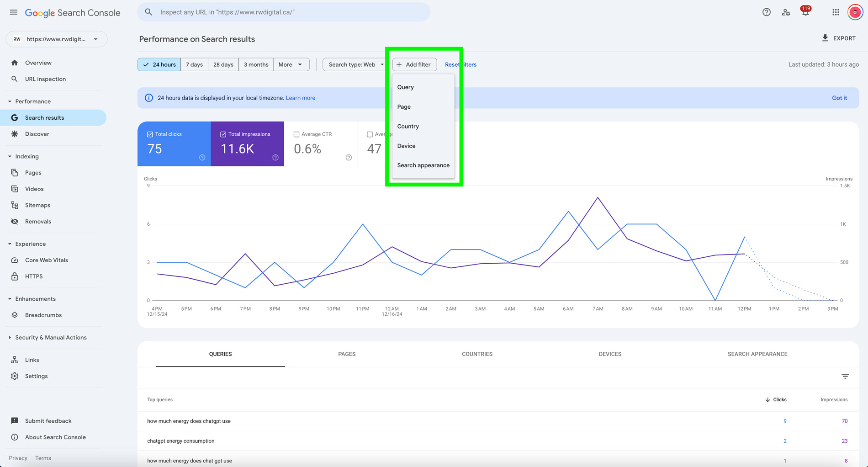The image size is (868, 467).
Task: Click the Sitemaps icon
Action: click(x=15, y=205)
